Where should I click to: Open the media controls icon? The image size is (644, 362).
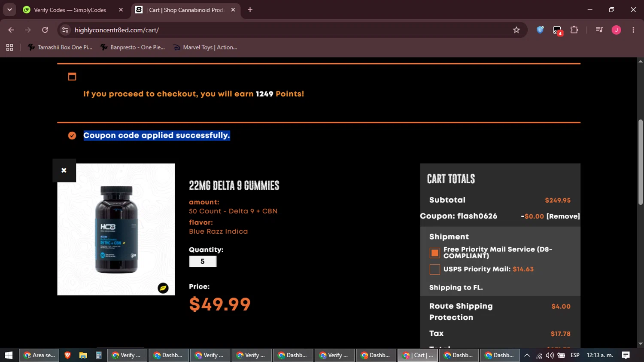[599, 30]
